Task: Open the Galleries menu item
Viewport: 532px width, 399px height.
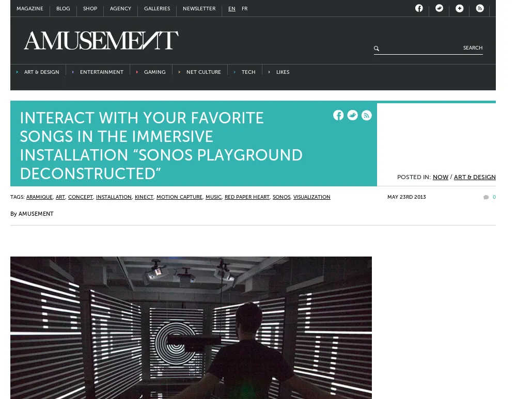Action: 157,8
